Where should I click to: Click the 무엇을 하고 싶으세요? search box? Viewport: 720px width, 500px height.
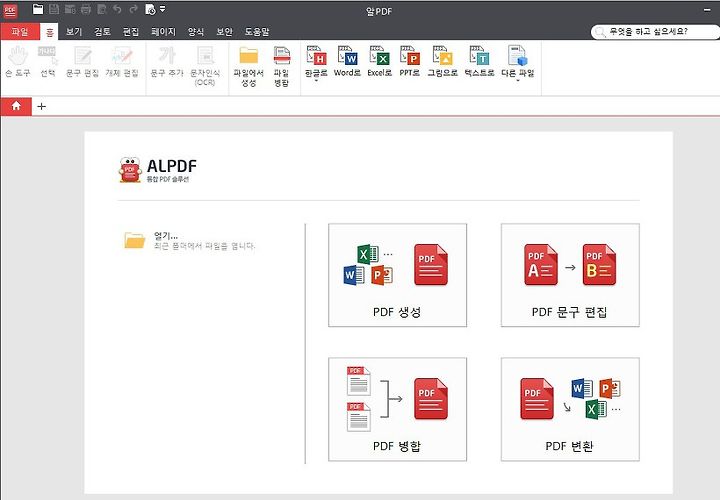(x=657, y=32)
